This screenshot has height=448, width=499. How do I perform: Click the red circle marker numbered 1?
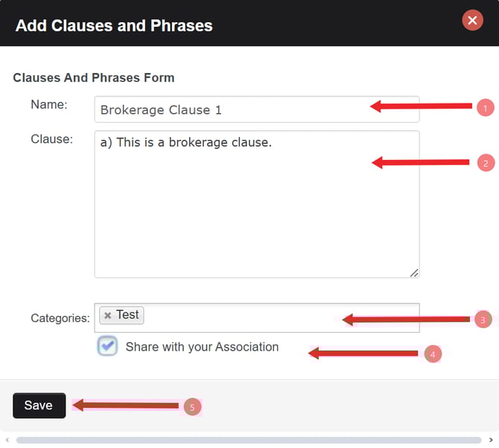point(485,108)
